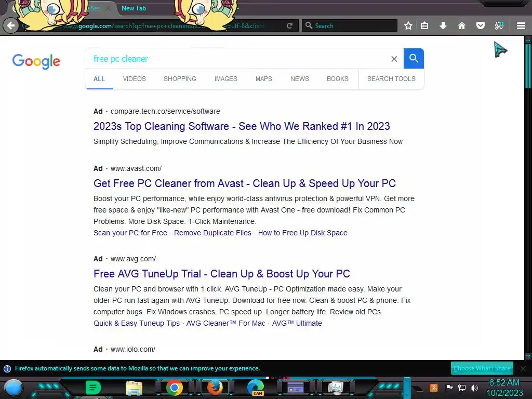This screenshot has height=399, width=532.
Task: Click the www.avast.com/ ad URL text
Action: click(x=136, y=168)
